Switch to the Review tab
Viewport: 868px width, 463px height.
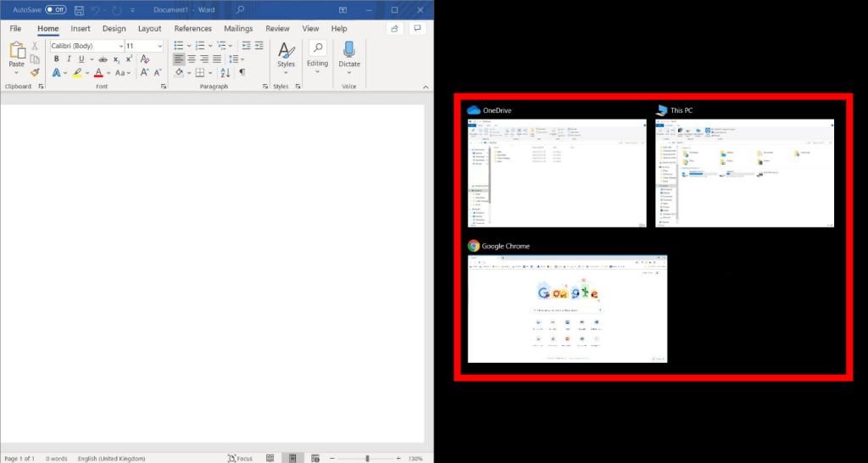click(x=277, y=28)
